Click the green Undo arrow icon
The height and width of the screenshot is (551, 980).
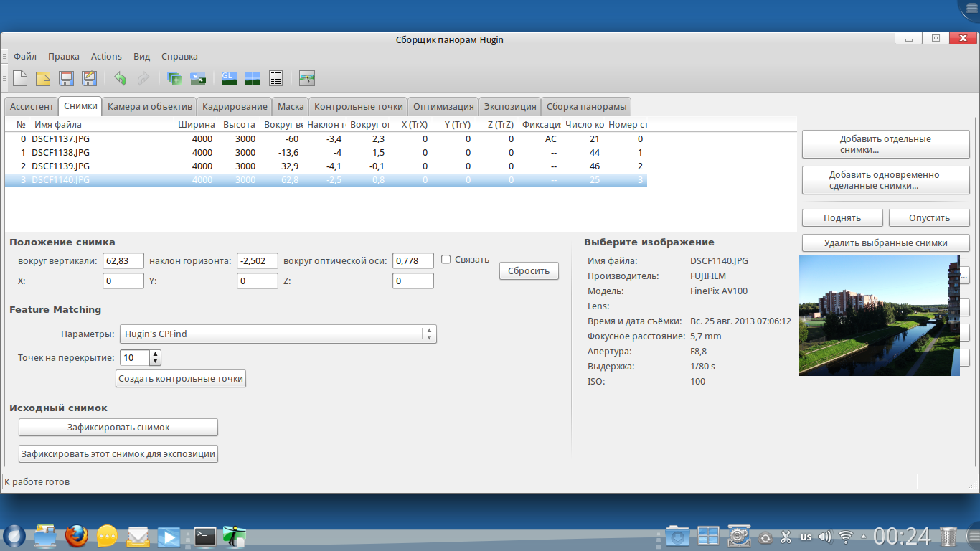pos(120,78)
